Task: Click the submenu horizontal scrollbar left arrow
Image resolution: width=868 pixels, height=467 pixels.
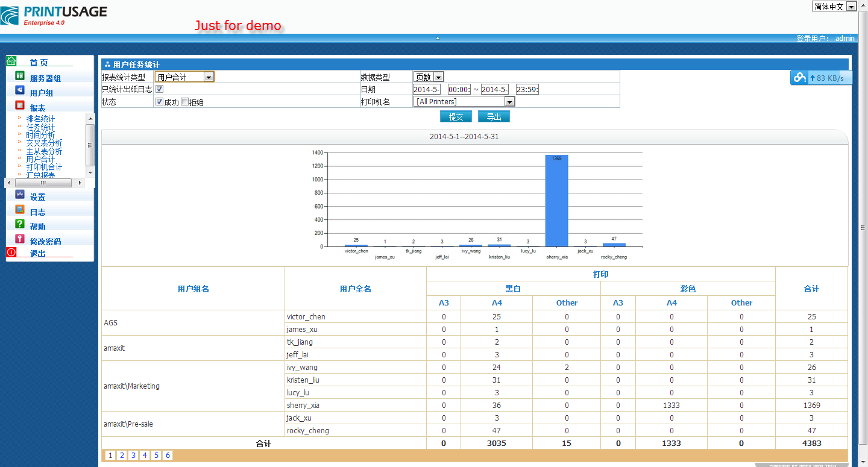Action: click(x=8, y=183)
